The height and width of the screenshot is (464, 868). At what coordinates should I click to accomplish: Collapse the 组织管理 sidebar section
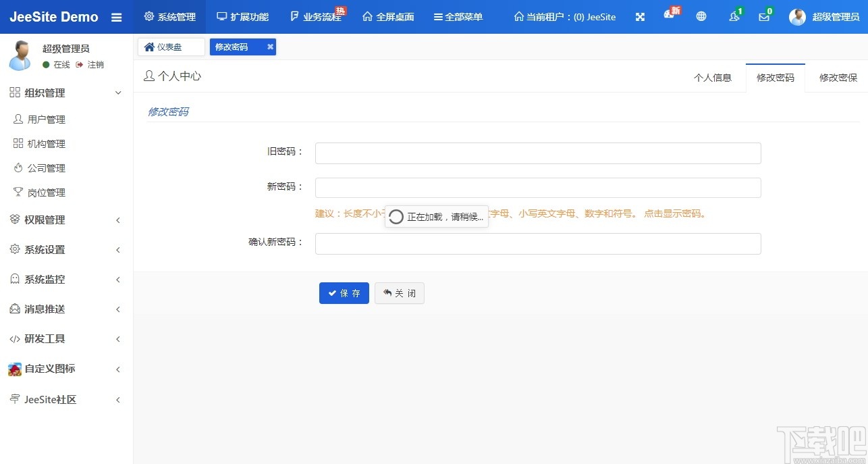pyautogui.click(x=45, y=93)
